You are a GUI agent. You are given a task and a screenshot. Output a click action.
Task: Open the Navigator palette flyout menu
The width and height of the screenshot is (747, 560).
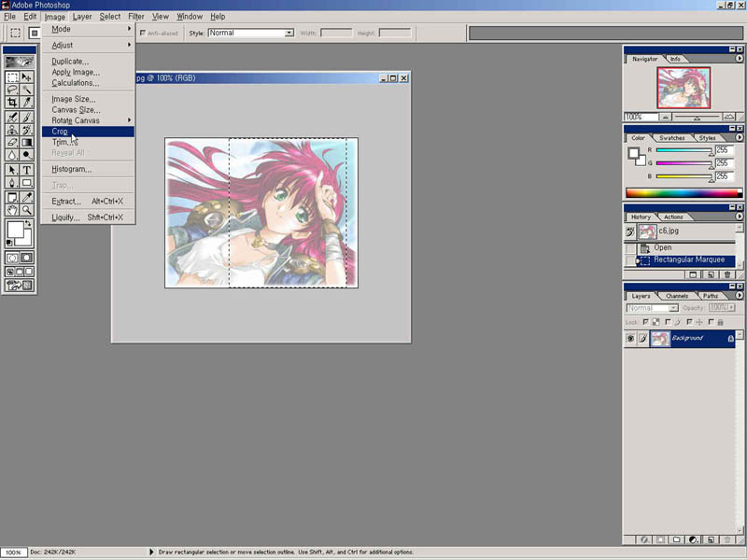[x=739, y=59]
